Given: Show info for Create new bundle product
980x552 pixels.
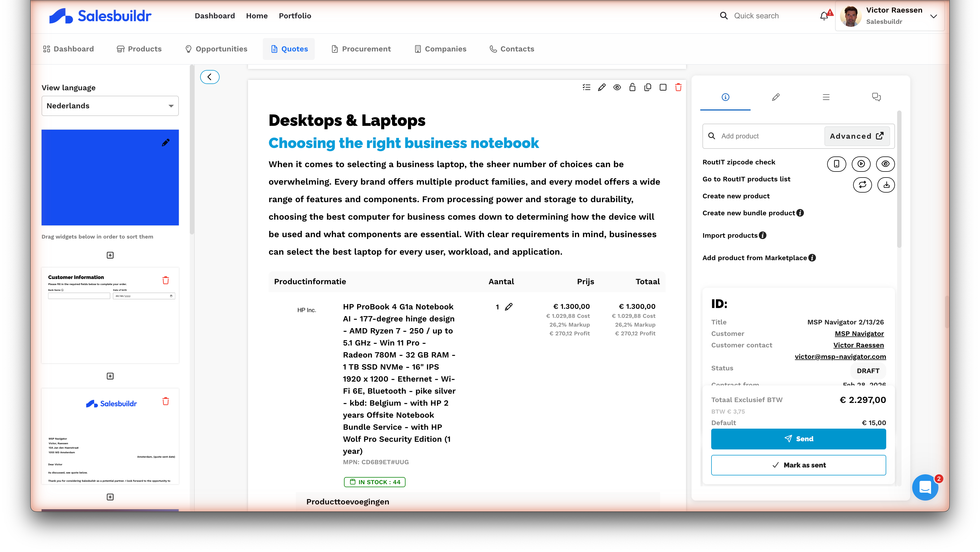Looking at the screenshot, I should click(x=800, y=213).
